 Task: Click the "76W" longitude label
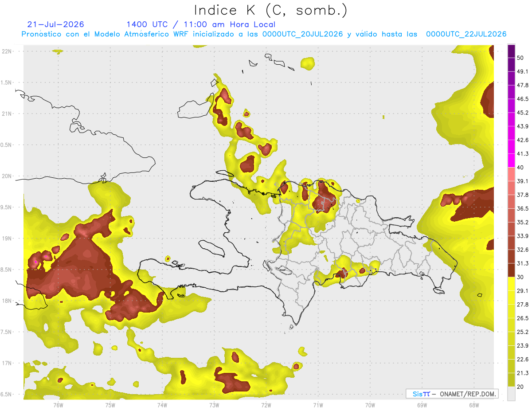click(x=58, y=405)
